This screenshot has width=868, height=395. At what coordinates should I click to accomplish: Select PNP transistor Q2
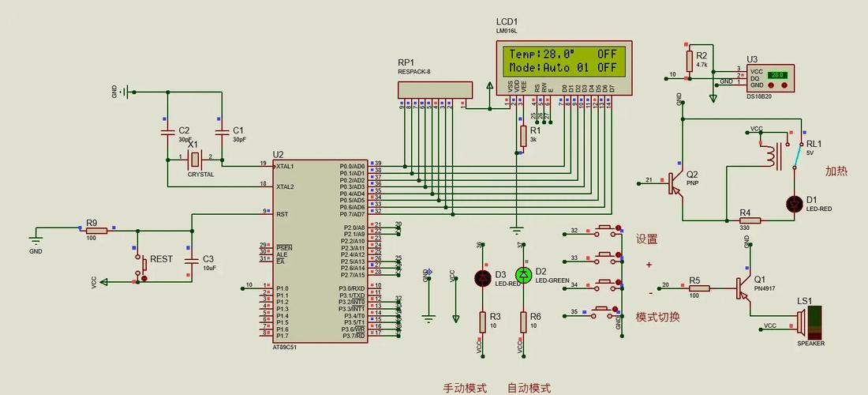point(676,182)
